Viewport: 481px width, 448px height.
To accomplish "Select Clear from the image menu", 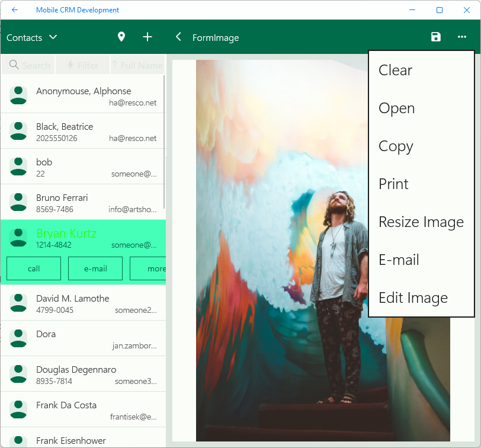I will [x=395, y=70].
